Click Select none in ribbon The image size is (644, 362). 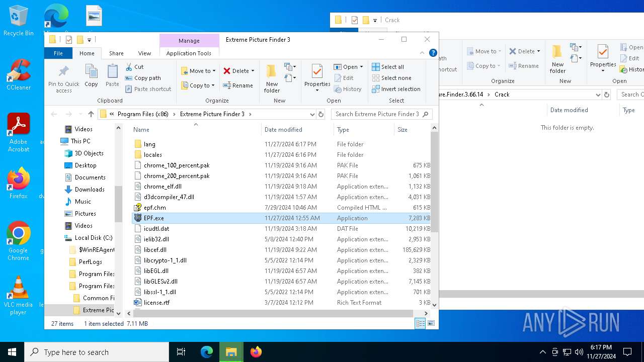tap(391, 78)
